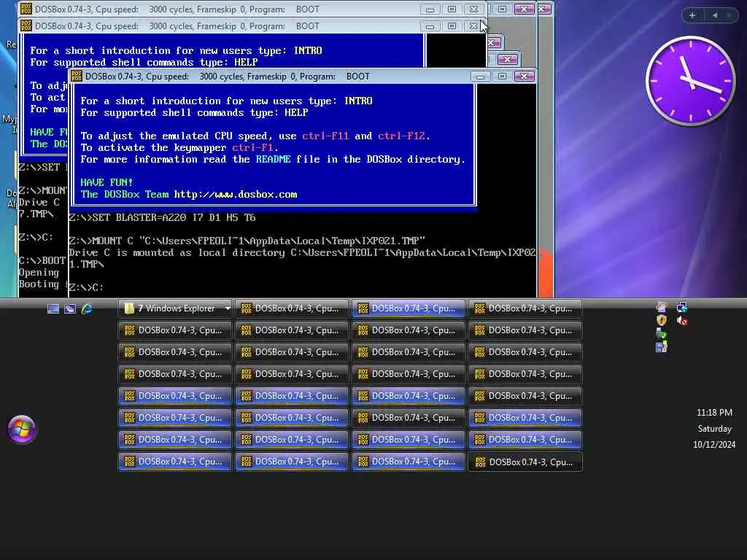
Task: Click the purple analog clock gadget
Action: [x=691, y=81]
